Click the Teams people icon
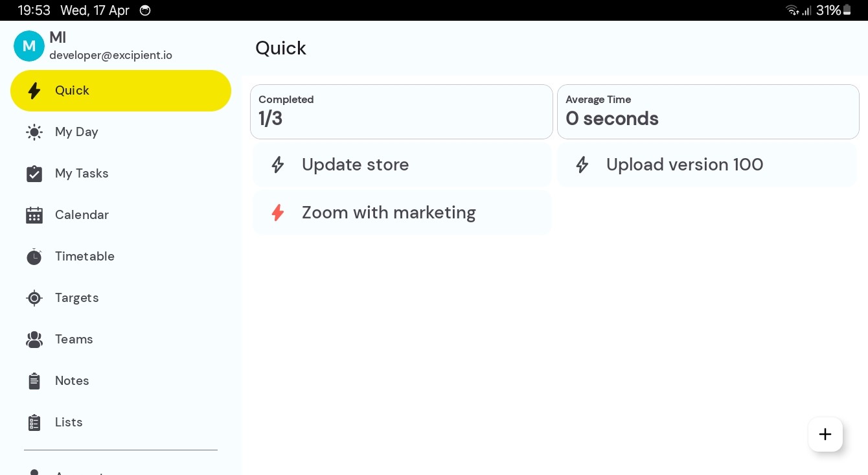868x475 pixels. point(34,340)
